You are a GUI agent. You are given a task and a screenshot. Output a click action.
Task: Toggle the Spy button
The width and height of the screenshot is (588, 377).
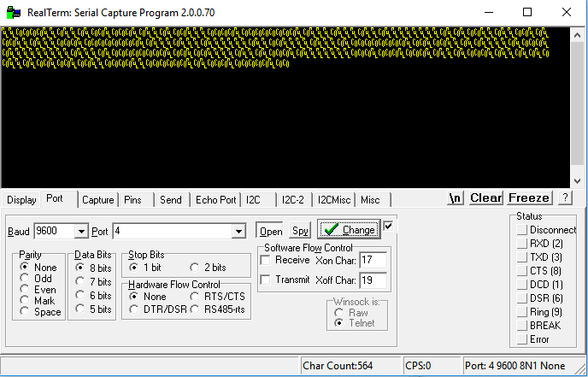pos(300,231)
